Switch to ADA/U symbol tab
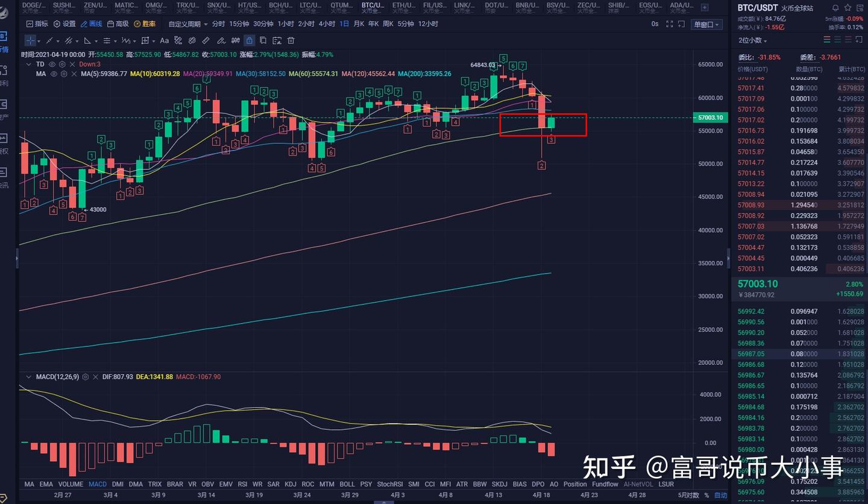The width and height of the screenshot is (868, 504). [x=681, y=7]
